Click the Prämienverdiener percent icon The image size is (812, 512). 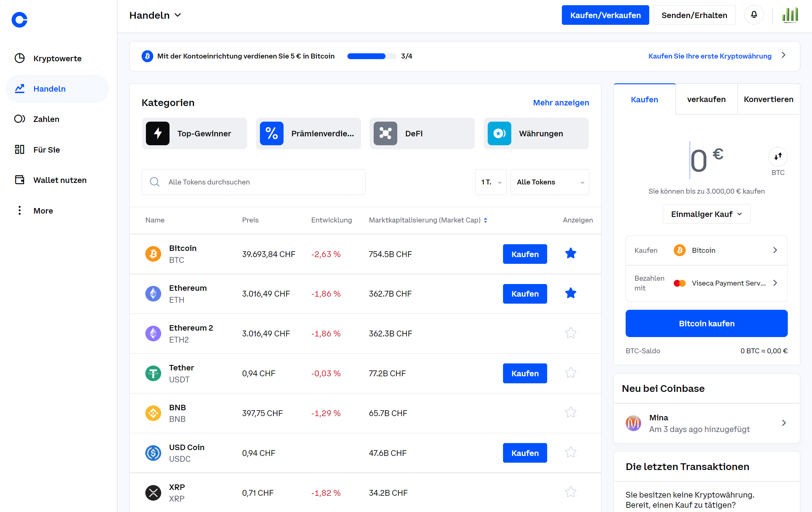point(272,134)
